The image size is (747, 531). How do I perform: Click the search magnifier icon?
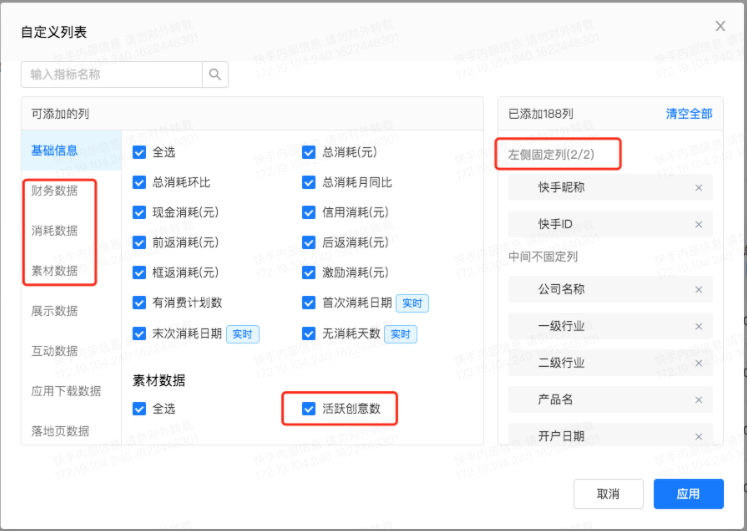tap(215, 74)
